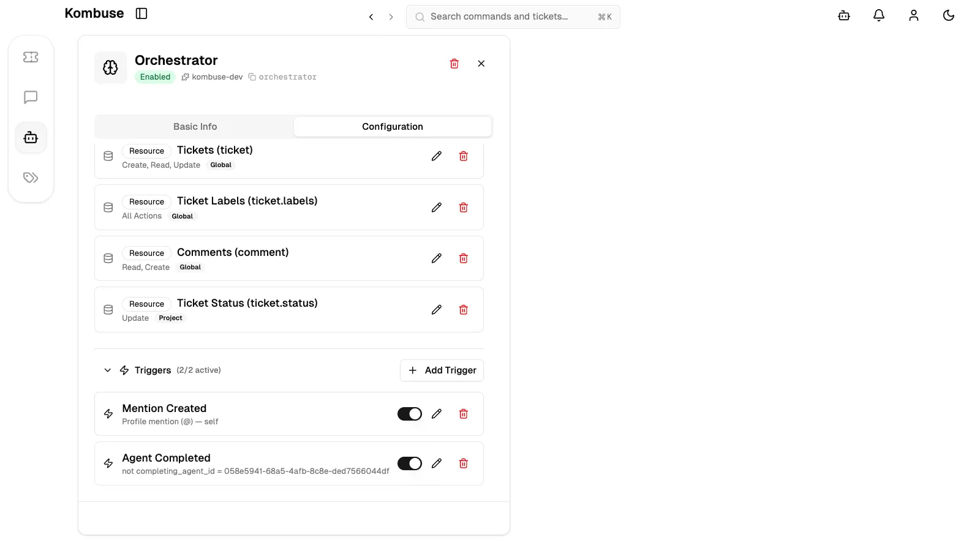980x551 pixels.
Task: Disable the Agent Completed trigger
Action: click(x=409, y=463)
